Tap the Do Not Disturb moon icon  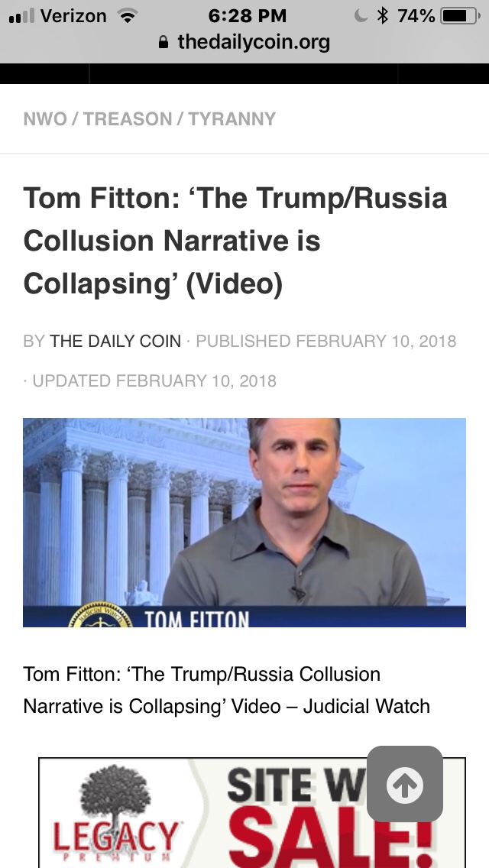click(x=361, y=16)
